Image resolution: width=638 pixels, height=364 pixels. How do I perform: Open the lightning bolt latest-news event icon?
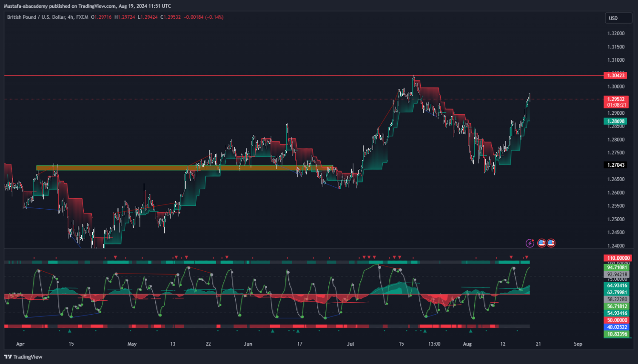(530, 243)
